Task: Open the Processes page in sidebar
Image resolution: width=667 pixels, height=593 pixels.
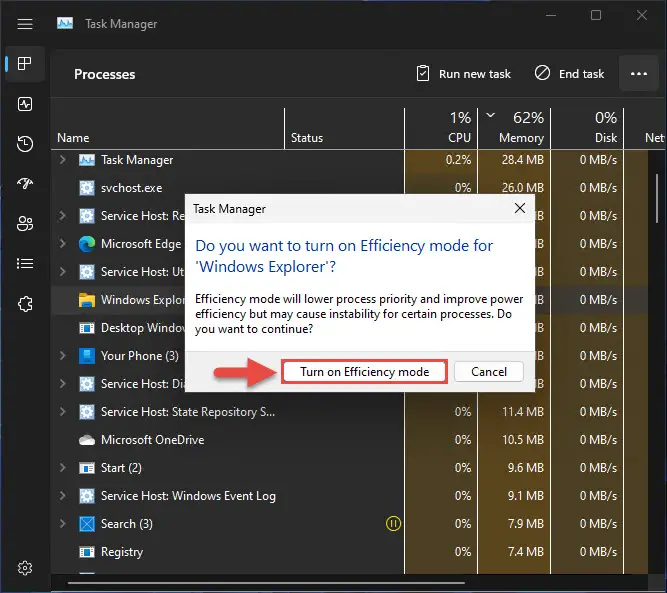Action: tap(25, 64)
